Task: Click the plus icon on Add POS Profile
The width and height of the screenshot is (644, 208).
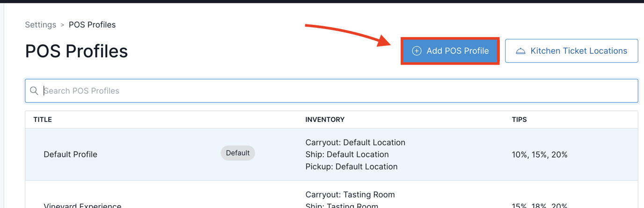Action: (x=417, y=51)
